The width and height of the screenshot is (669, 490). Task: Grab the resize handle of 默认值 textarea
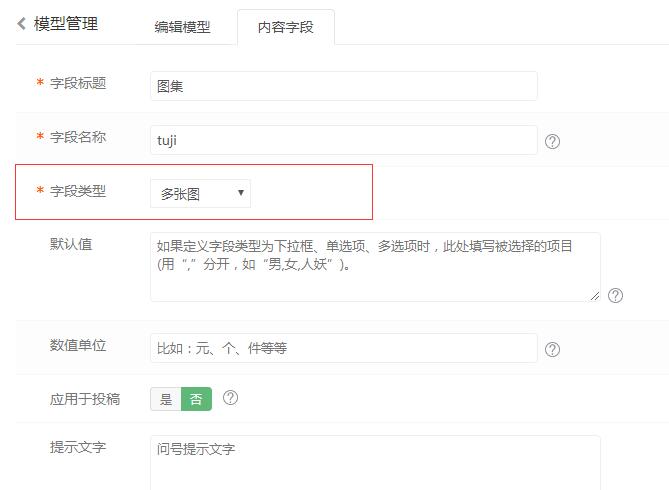click(x=595, y=296)
